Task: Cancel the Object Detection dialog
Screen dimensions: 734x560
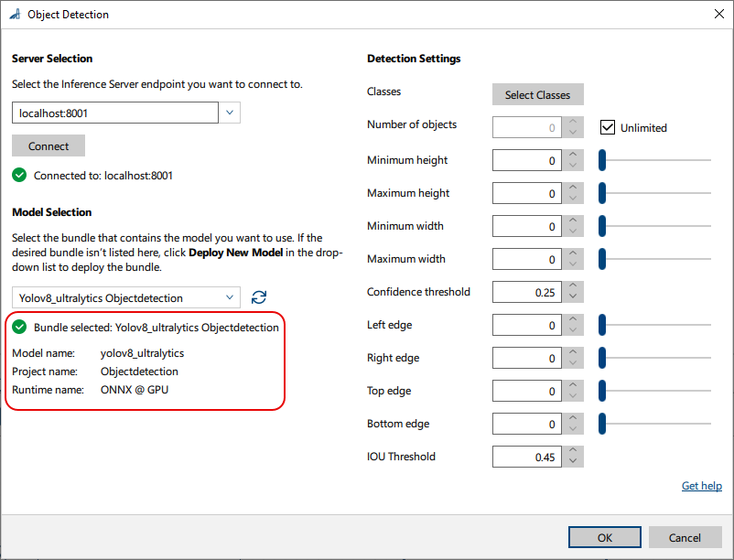Action: pyautogui.click(x=685, y=537)
